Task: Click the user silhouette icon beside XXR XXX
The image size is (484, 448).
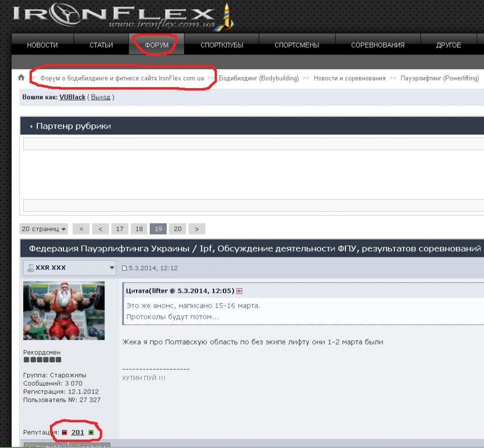Action: tap(30, 268)
